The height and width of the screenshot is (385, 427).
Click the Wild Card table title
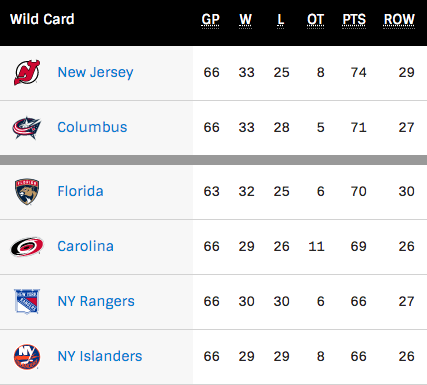point(42,19)
